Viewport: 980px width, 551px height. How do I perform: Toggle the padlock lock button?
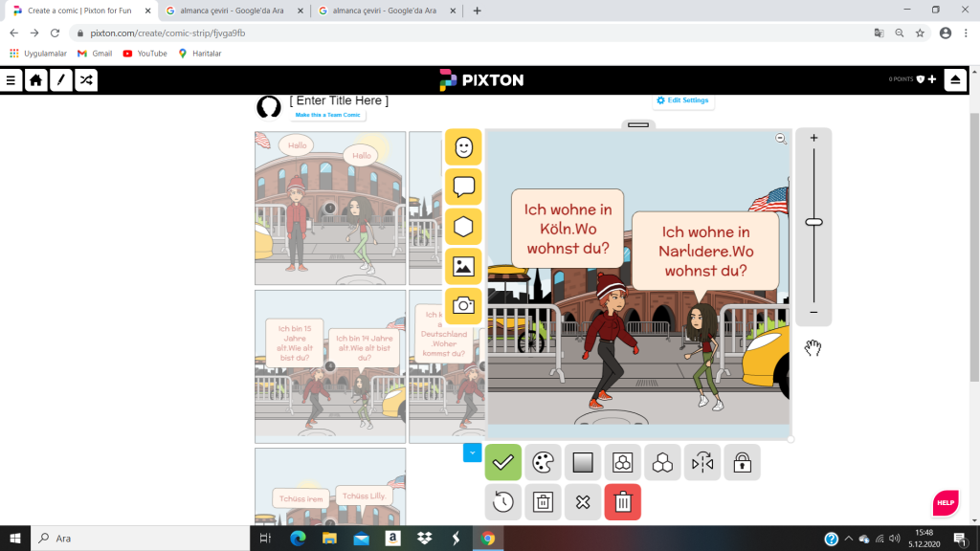[x=742, y=463]
